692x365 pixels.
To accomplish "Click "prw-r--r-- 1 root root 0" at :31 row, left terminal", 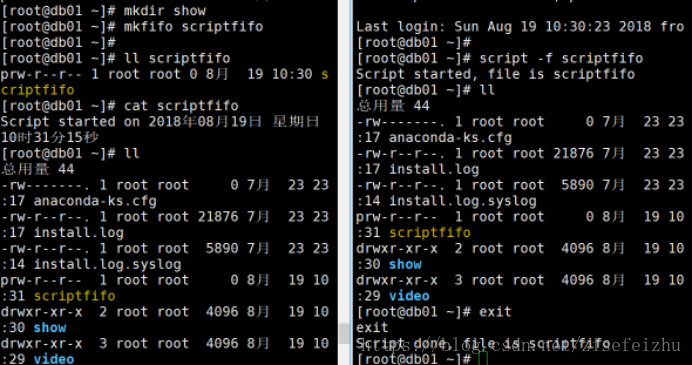I will [120, 280].
